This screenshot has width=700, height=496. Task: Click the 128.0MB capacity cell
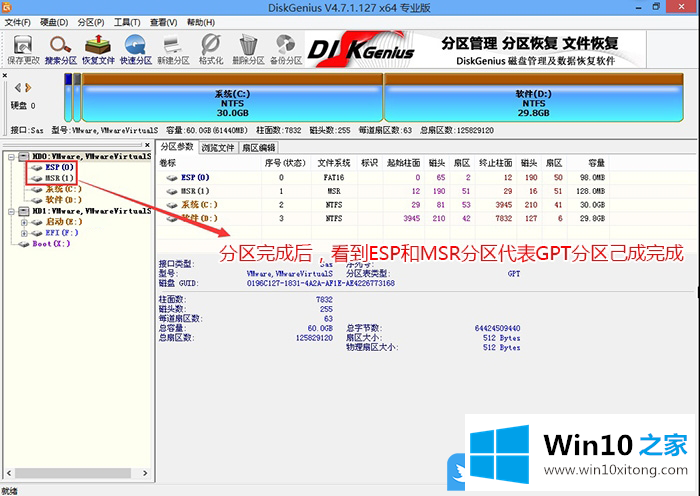tap(591, 191)
